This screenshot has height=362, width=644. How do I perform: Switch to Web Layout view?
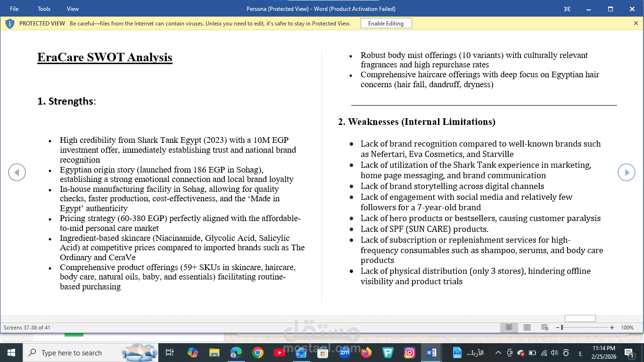(x=545, y=328)
